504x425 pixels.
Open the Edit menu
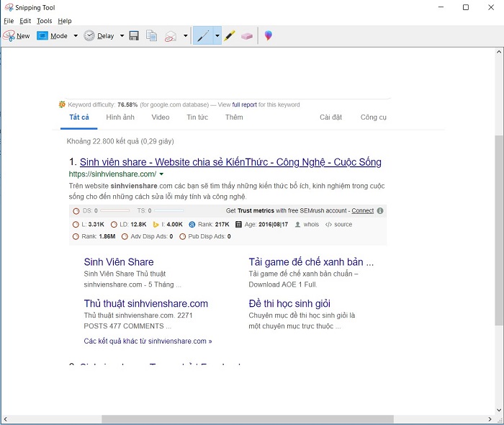(x=25, y=21)
